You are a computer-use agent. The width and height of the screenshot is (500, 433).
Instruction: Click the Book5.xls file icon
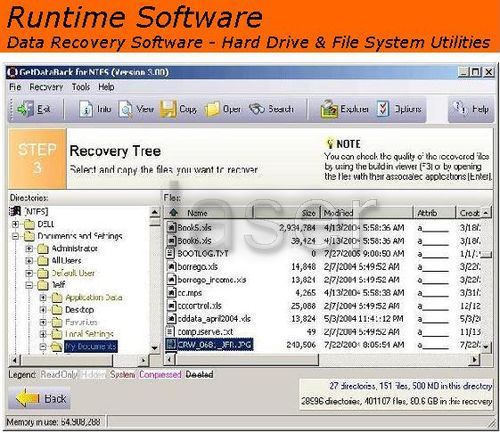(171, 227)
